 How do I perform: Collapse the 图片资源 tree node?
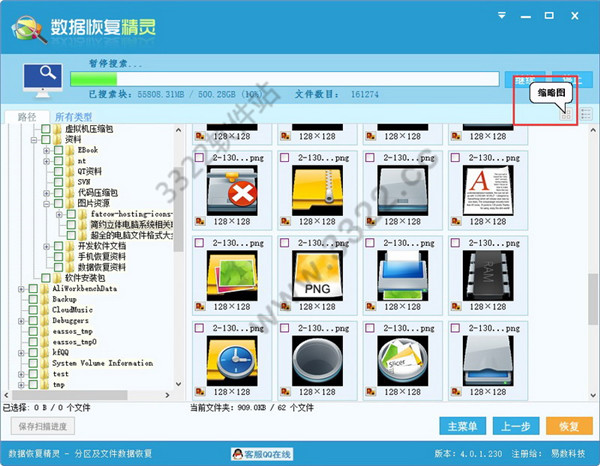click(x=46, y=204)
